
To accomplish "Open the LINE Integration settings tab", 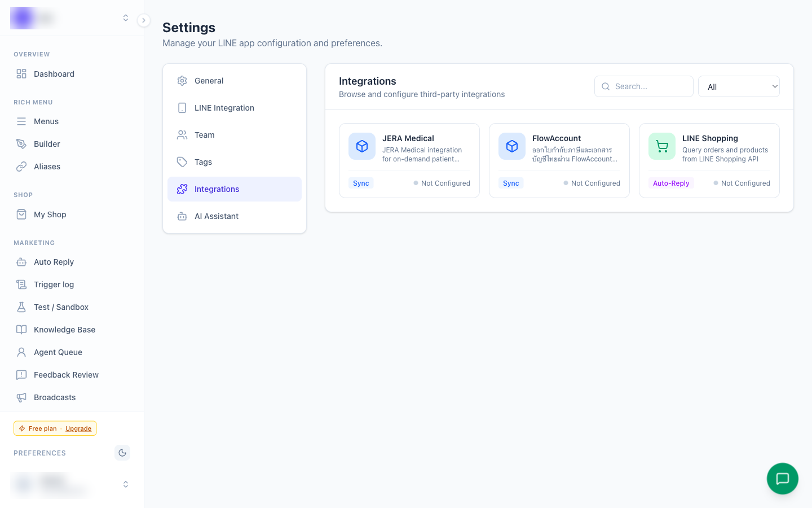I will pyautogui.click(x=235, y=108).
